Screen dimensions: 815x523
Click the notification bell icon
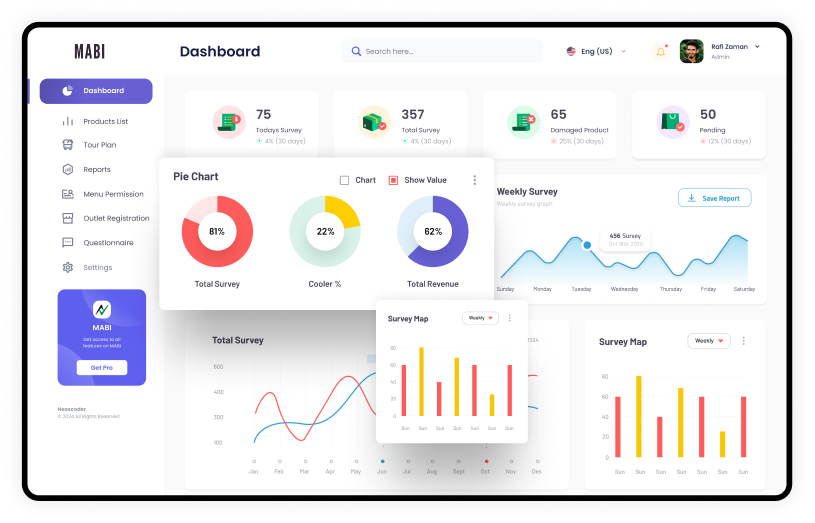(x=661, y=51)
